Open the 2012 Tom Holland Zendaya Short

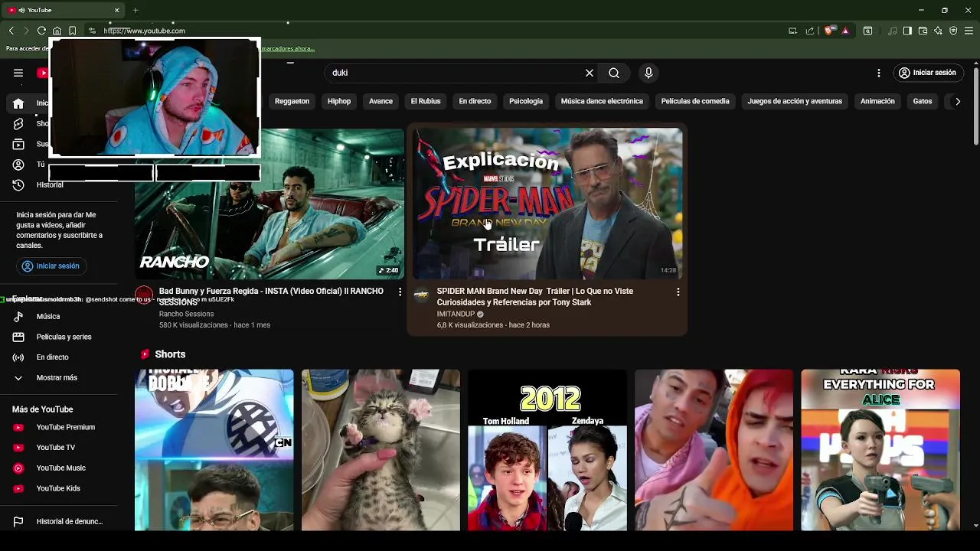coord(547,450)
